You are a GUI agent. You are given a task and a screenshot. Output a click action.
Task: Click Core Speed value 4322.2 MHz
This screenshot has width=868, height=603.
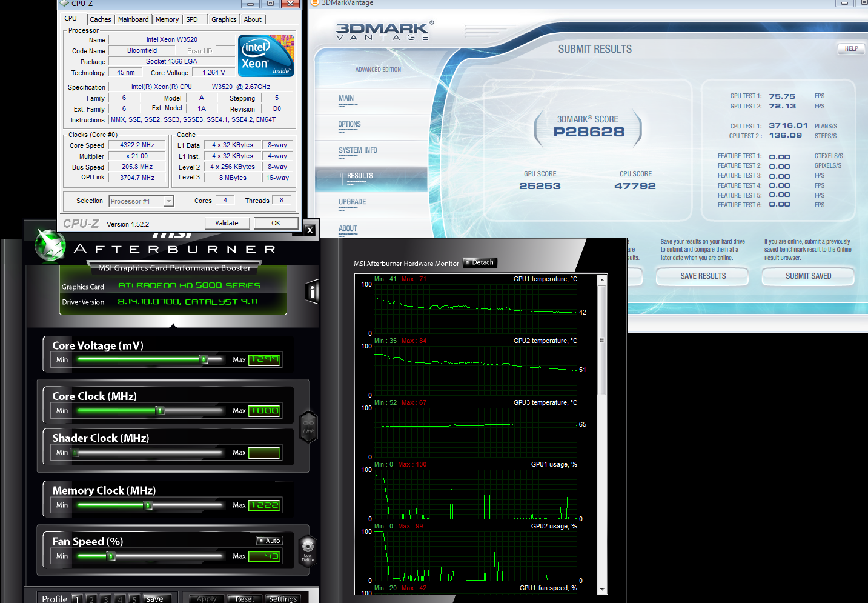coord(137,145)
